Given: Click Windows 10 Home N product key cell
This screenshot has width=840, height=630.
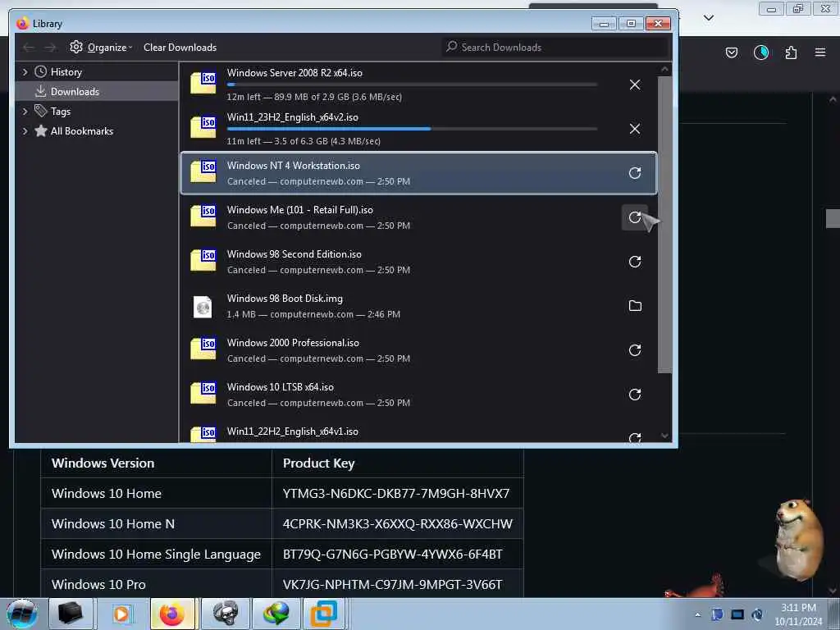Looking at the screenshot, I should pos(398,524).
